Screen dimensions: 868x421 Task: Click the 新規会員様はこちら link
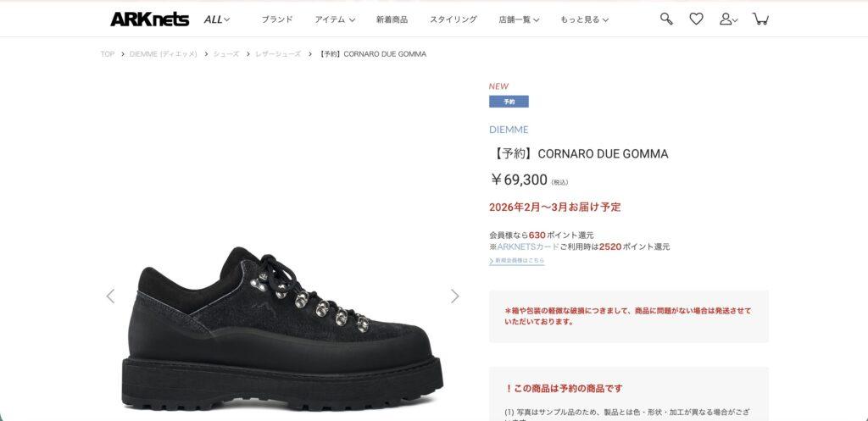[517, 261]
